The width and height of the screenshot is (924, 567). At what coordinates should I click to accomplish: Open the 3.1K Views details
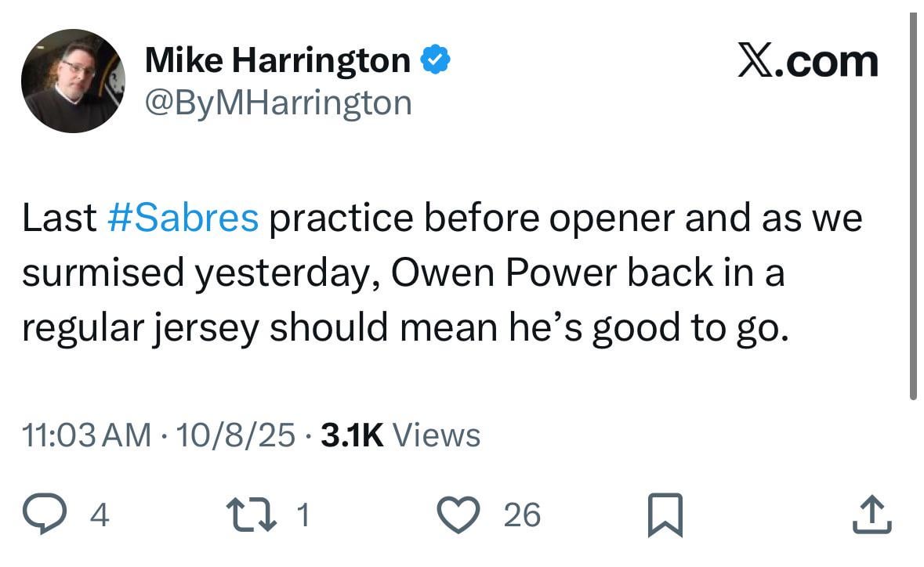[399, 435]
